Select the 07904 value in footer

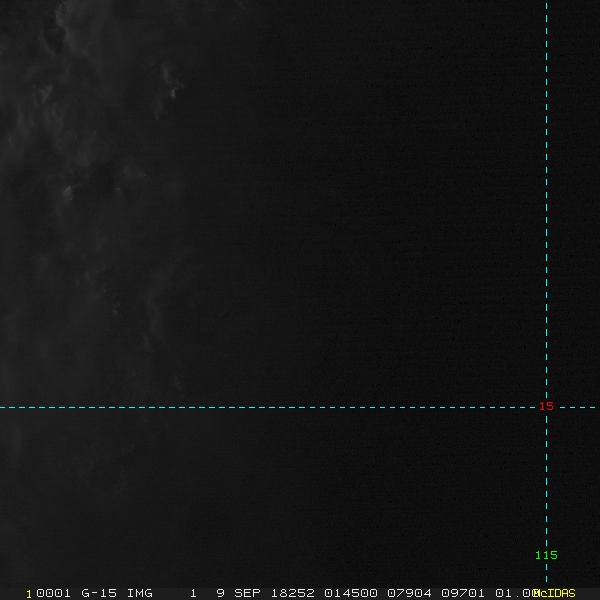point(410,593)
